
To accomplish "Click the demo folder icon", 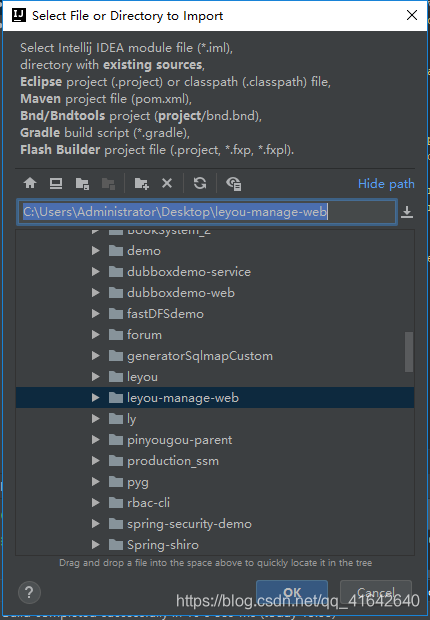I will 116,251.
